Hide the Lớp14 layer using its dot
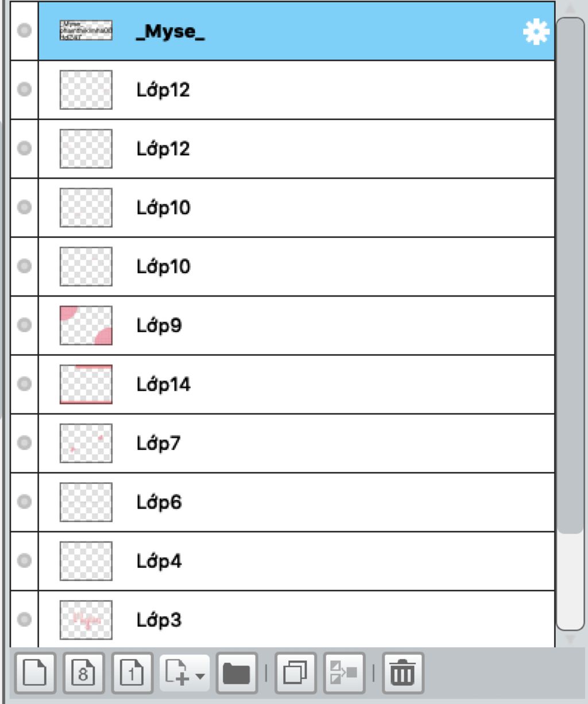 coord(24,383)
